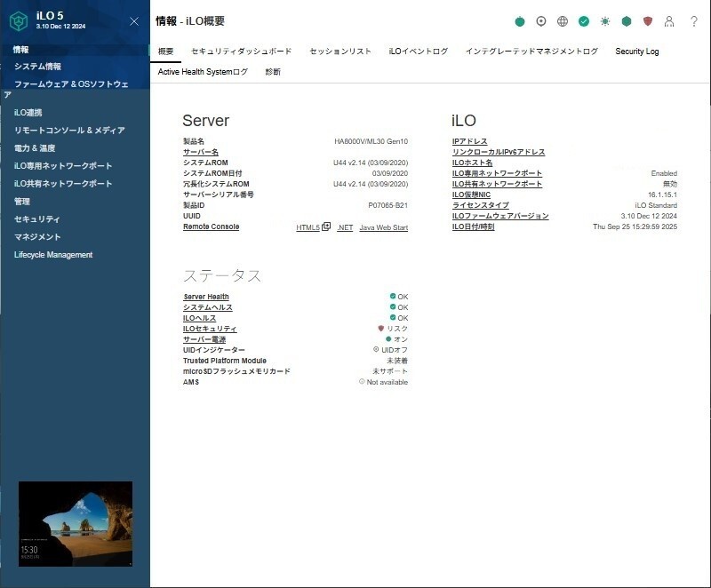Image resolution: width=711 pixels, height=588 pixels.
Task: Open the user account person icon
Action: [x=669, y=21]
